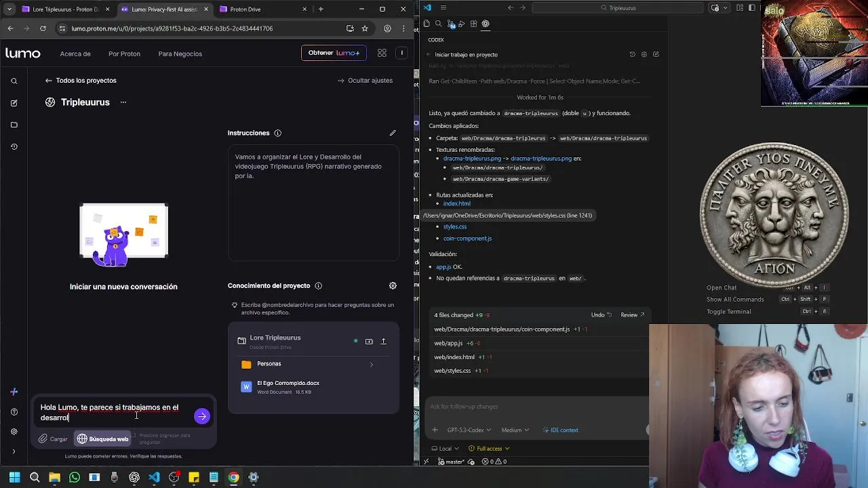The width and height of the screenshot is (868, 488).
Task: Click the info icon beside Conocimiento del proyecto
Action: coord(318,286)
